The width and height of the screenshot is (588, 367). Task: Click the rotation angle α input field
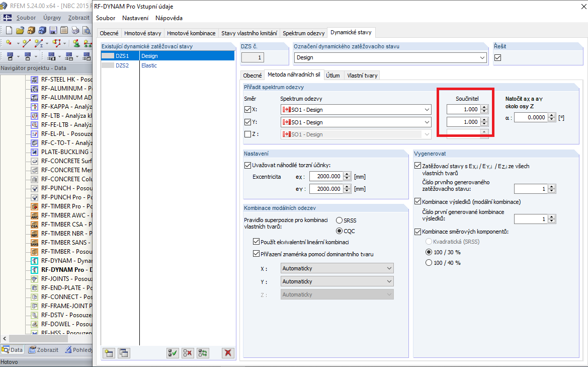[x=531, y=117]
